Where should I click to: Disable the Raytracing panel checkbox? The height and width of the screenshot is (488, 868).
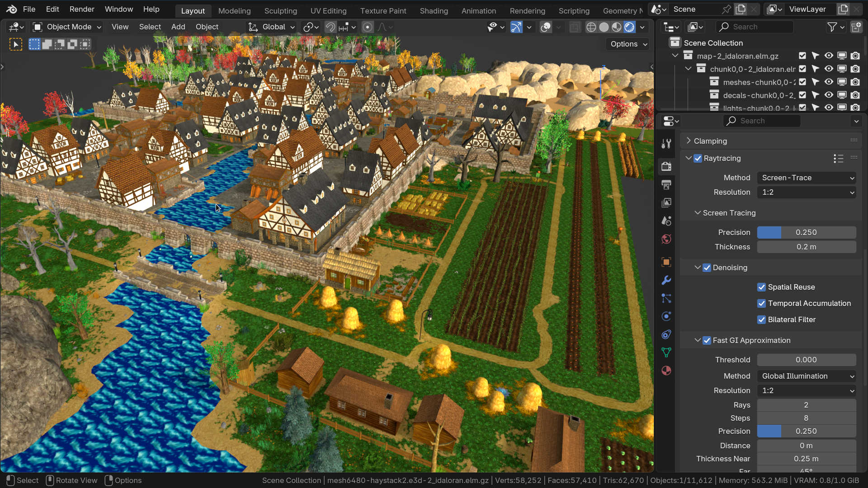(698, 158)
